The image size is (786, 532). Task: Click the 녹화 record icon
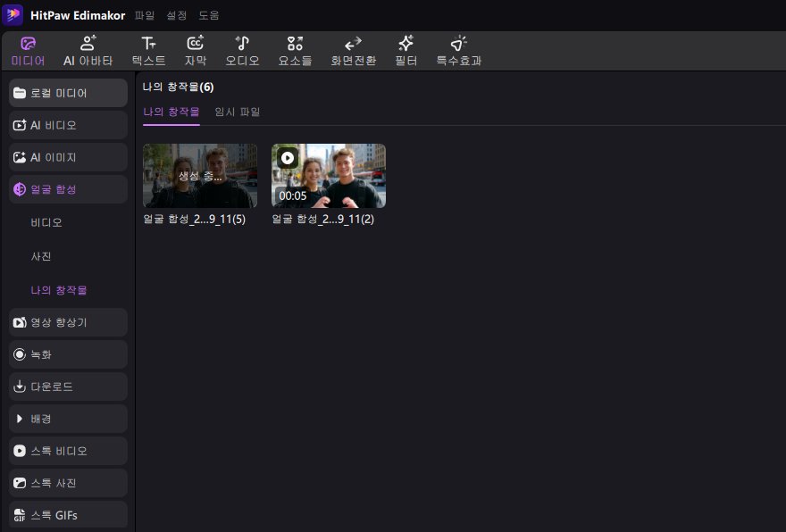click(x=20, y=354)
